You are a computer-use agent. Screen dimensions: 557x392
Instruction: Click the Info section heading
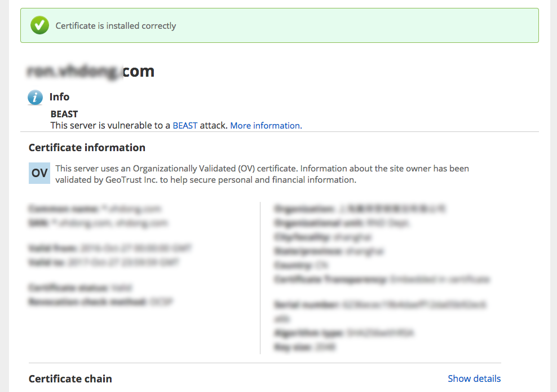tap(59, 96)
